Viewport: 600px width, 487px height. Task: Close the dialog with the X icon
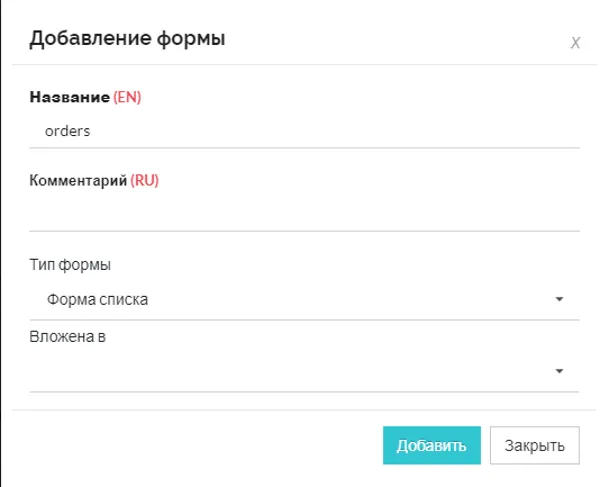coord(575,43)
